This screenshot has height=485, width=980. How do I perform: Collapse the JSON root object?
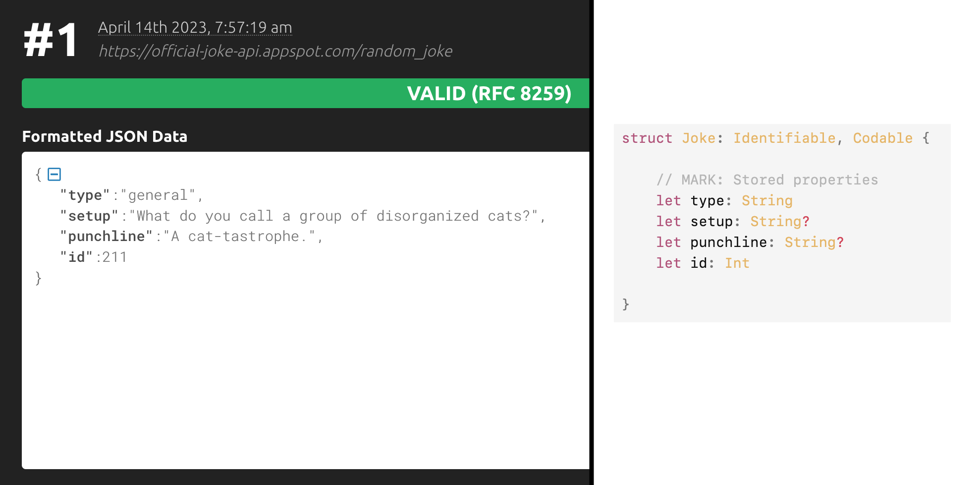[54, 175]
